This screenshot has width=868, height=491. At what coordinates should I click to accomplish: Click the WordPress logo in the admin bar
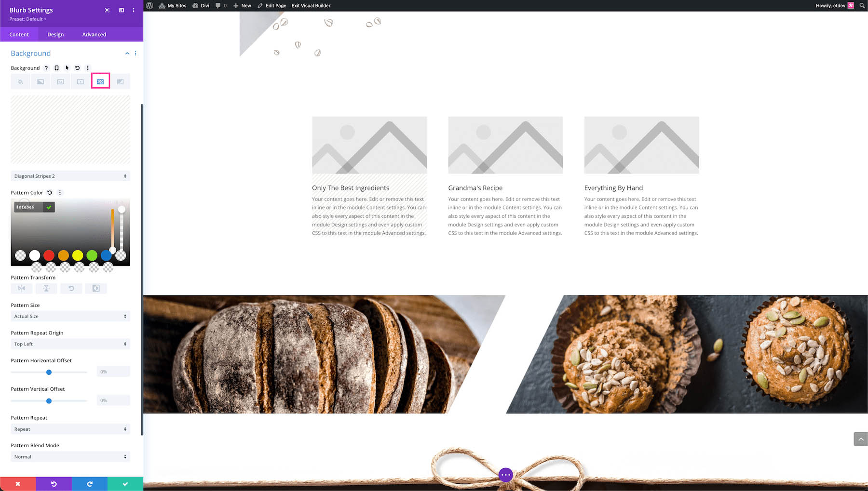click(x=149, y=6)
